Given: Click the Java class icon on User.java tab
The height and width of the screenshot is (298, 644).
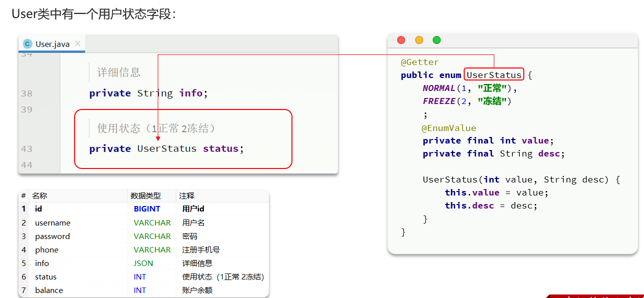Looking at the screenshot, I should pyautogui.click(x=28, y=44).
